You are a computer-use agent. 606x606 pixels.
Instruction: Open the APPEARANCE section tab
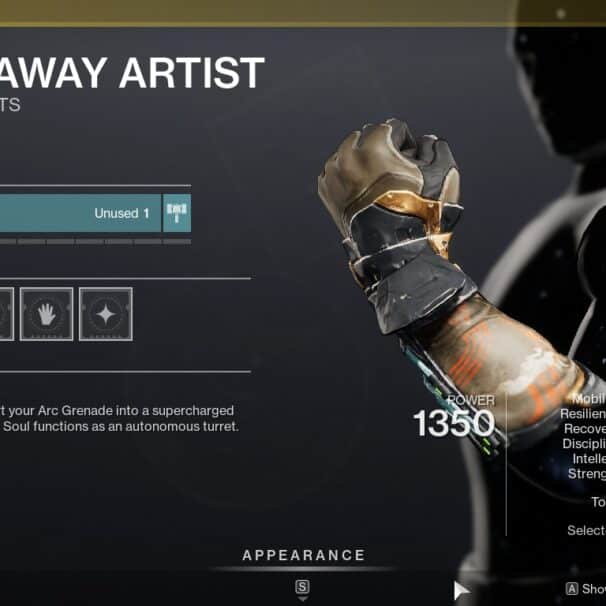pyautogui.click(x=303, y=555)
